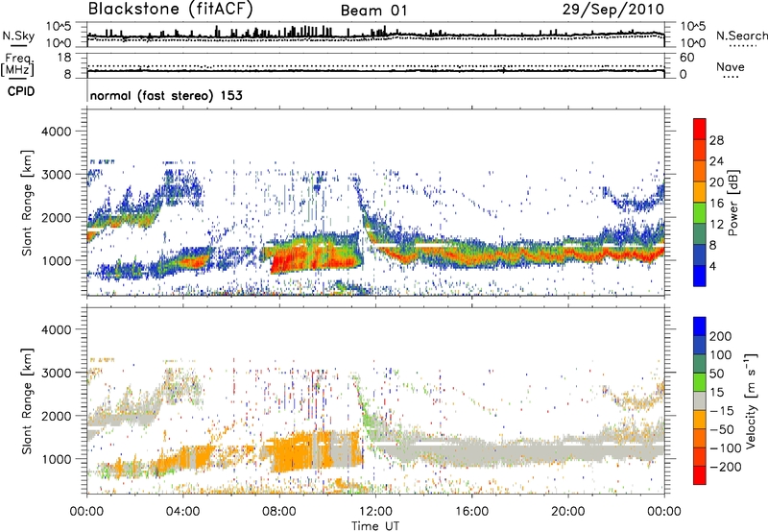Click the 20:00 time axis tick label
Screen dimensions: 768x532
pos(567,512)
